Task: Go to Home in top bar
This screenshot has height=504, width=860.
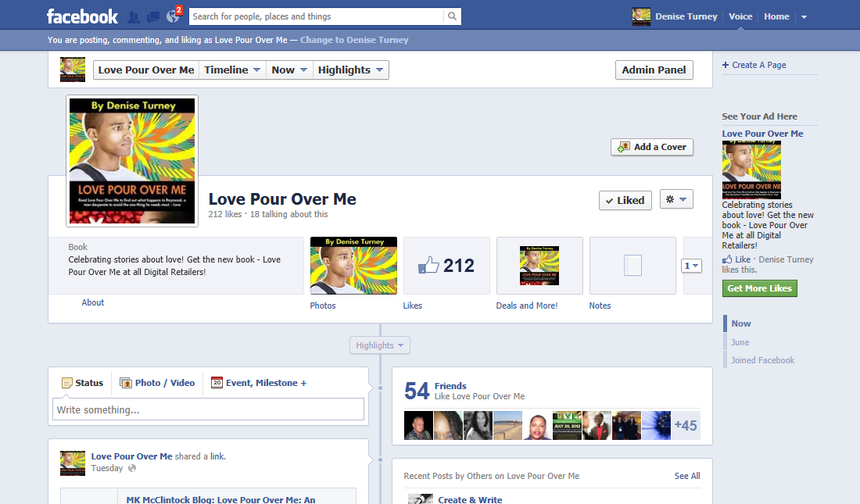Action: point(776,16)
